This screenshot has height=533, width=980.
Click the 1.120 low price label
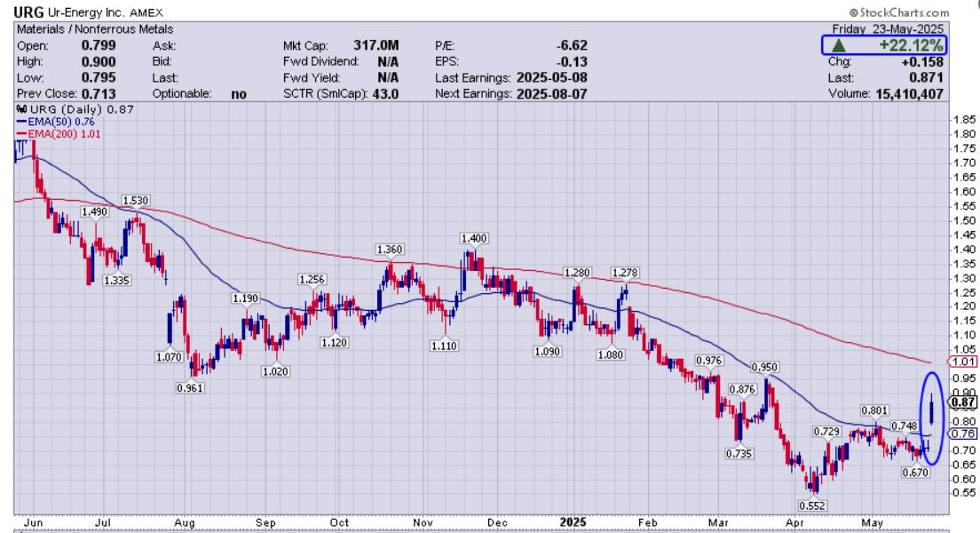pos(335,342)
